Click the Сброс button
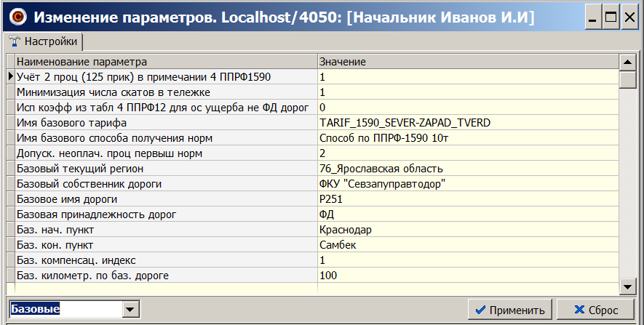Viewport: 644px width, 325px height. (595, 309)
